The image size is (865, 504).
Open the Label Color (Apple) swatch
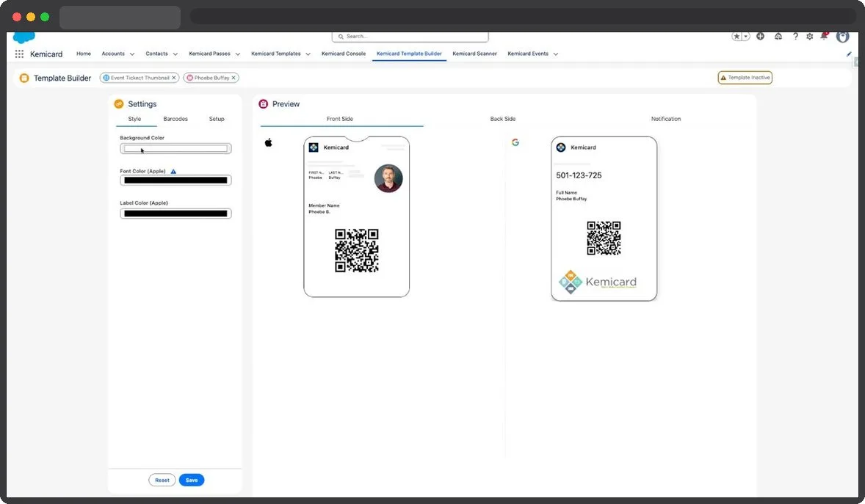[x=175, y=213]
